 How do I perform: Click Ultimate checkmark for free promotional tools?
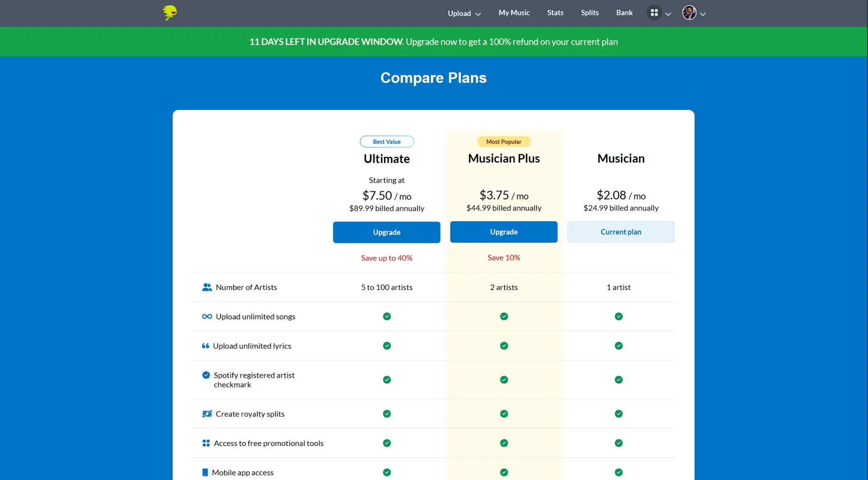point(387,443)
